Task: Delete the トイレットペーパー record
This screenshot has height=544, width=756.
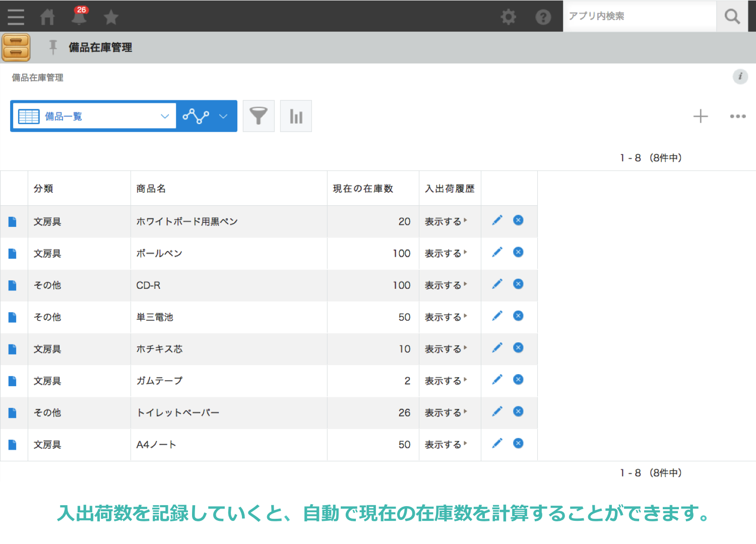Action: coord(518,411)
